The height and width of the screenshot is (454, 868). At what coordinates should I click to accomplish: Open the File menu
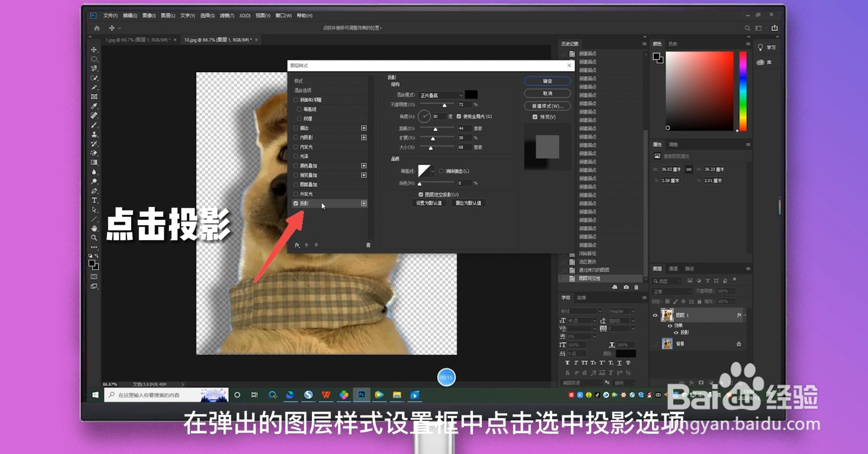(x=110, y=16)
